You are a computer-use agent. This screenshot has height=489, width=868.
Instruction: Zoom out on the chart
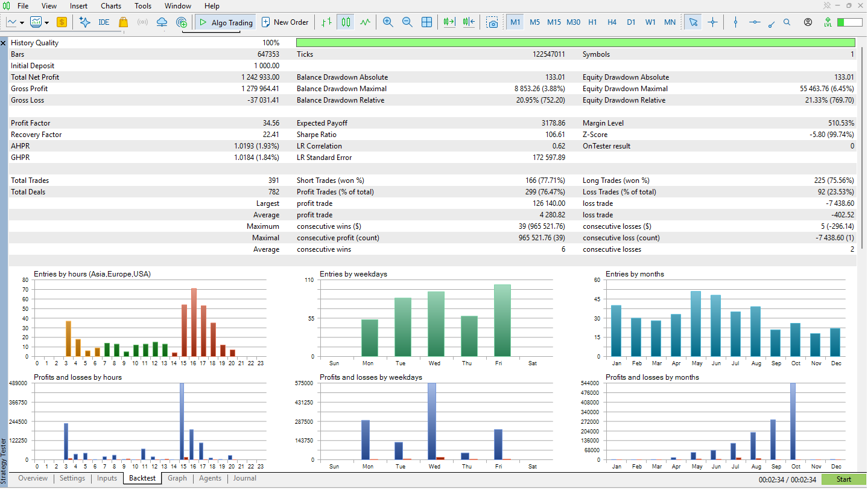[x=407, y=22]
